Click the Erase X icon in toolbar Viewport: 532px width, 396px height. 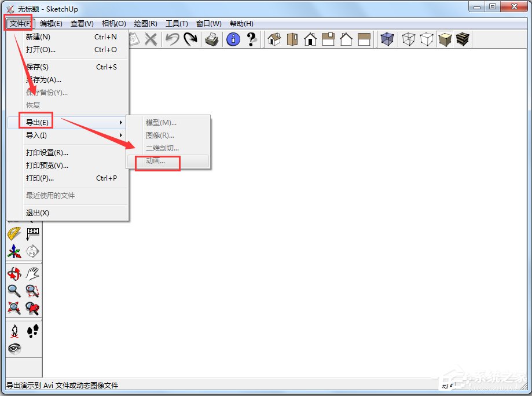(x=151, y=39)
